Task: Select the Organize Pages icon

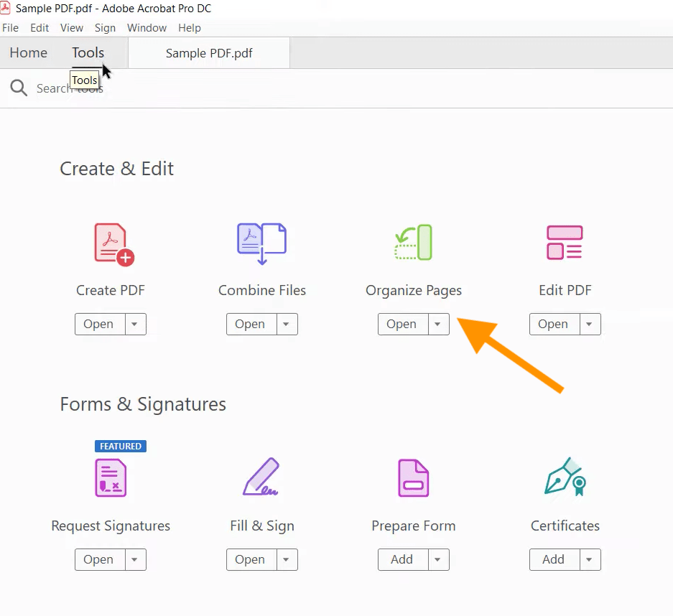Action: [x=413, y=243]
